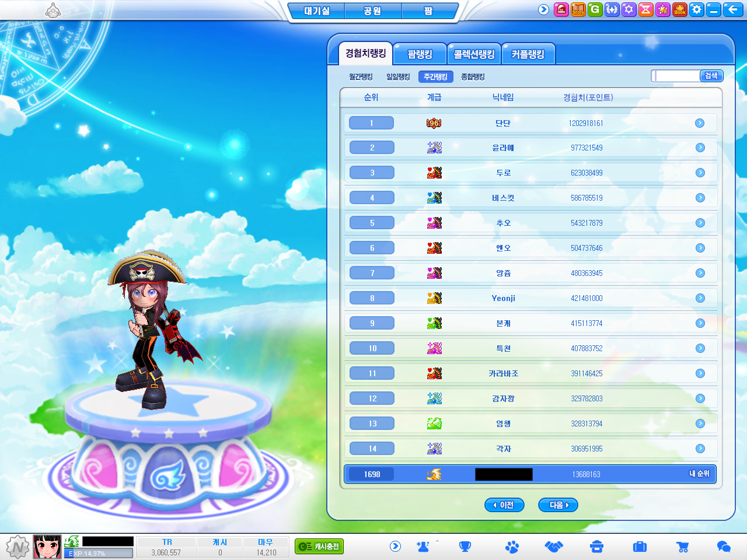This screenshot has height=560, width=747.
Task: Open the briefcase inventory icon
Action: click(x=640, y=547)
